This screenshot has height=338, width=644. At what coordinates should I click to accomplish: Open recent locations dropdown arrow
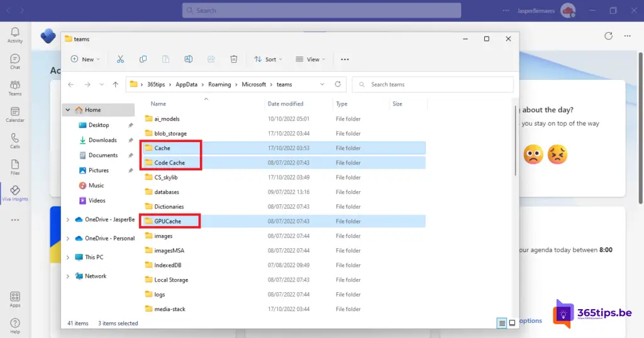tap(101, 84)
